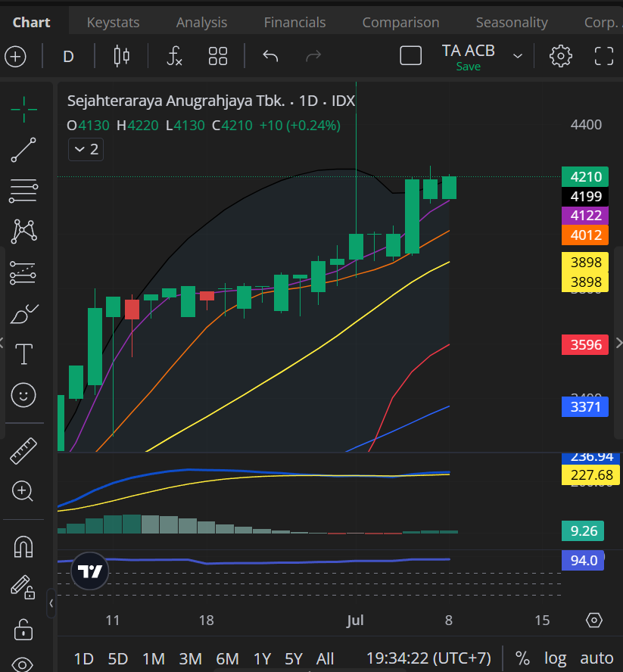Viewport: 623px width, 672px height.
Task: Select the zoom in tool
Action: coord(22,491)
